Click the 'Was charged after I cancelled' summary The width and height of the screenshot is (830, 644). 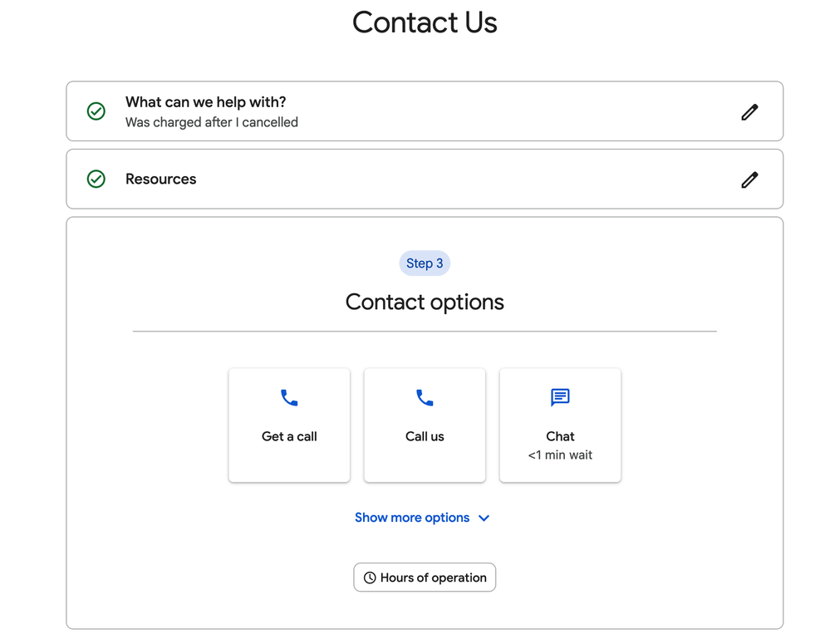click(x=212, y=122)
